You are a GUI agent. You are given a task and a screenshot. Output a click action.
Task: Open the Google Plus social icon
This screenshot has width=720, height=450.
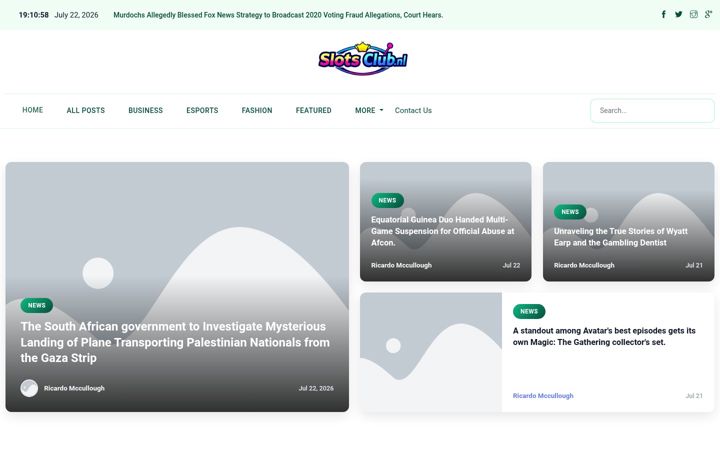pos(709,14)
